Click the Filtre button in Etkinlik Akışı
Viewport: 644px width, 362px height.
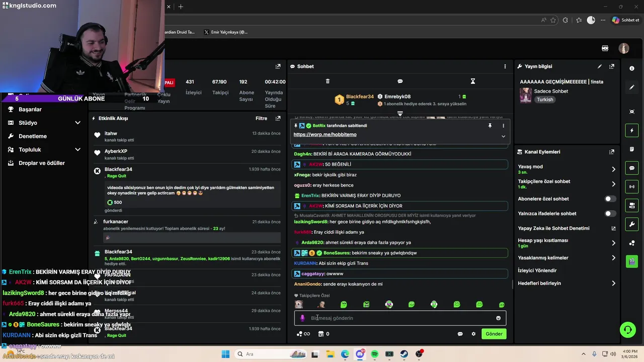(x=261, y=119)
